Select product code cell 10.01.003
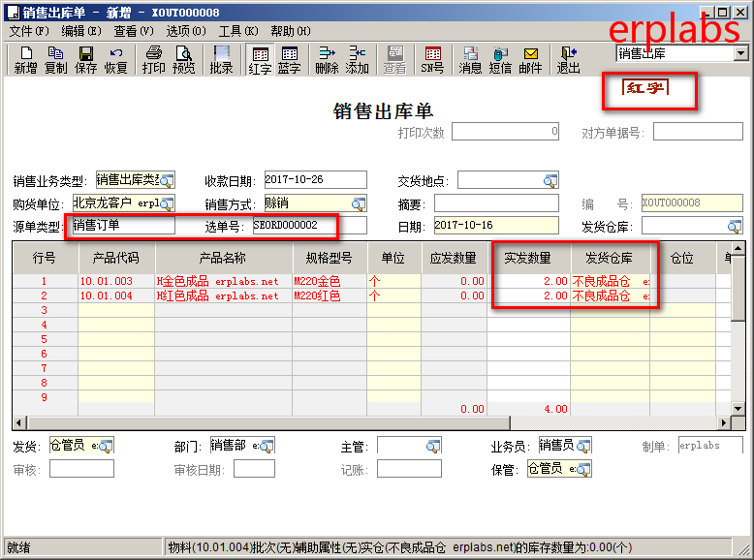Viewport: 754px width, 560px height. (116, 281)
